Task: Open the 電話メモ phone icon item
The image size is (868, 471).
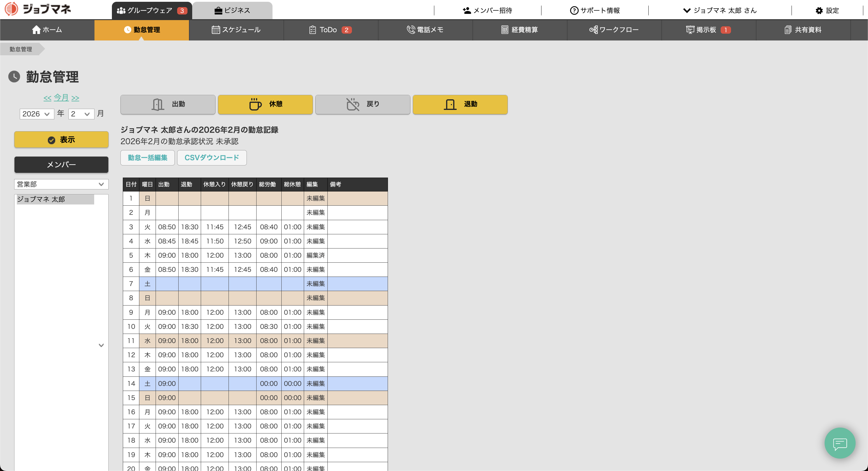Action: pos(425,30)
